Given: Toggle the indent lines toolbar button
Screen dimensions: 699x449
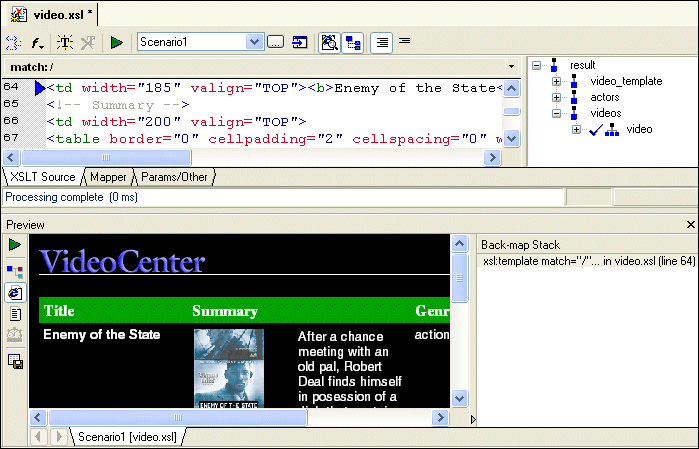Looking at the screenshot, I should coord(381,42).
